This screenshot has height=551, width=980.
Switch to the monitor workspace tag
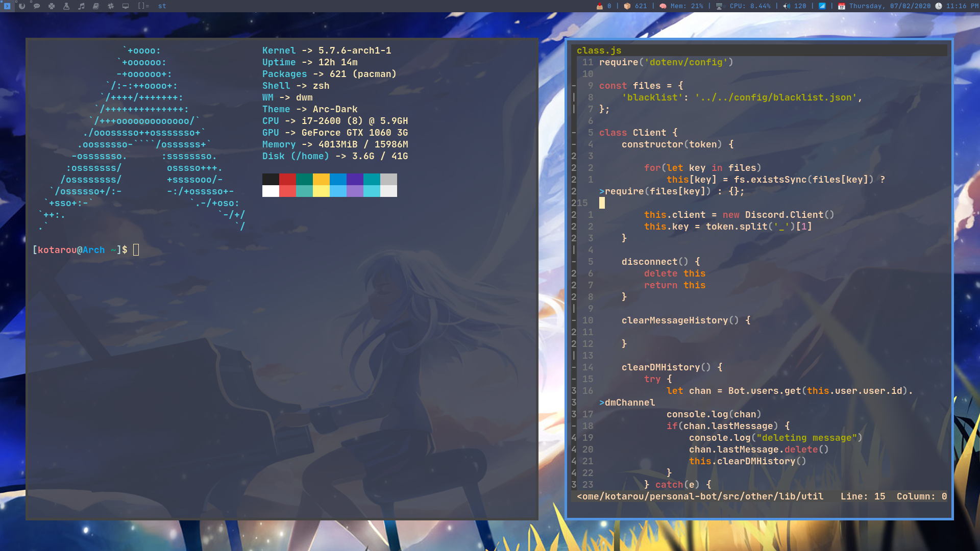tap(126, 6)
